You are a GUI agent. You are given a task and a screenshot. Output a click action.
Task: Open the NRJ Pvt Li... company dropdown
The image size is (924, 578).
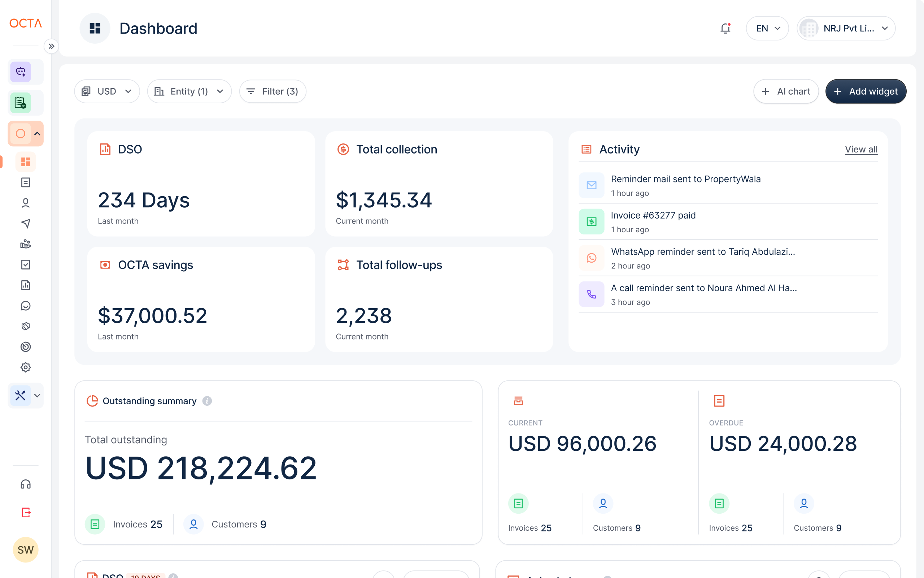(846, 28)
